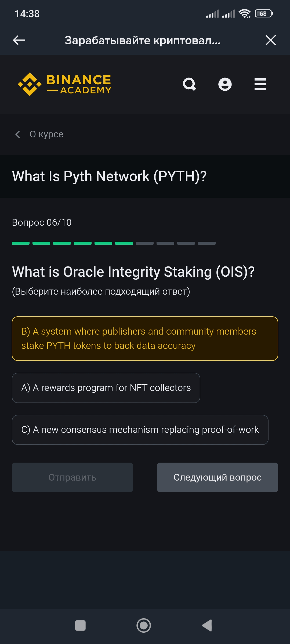Tap Android back triangle button
290x644 pixels.
[207, 625]
